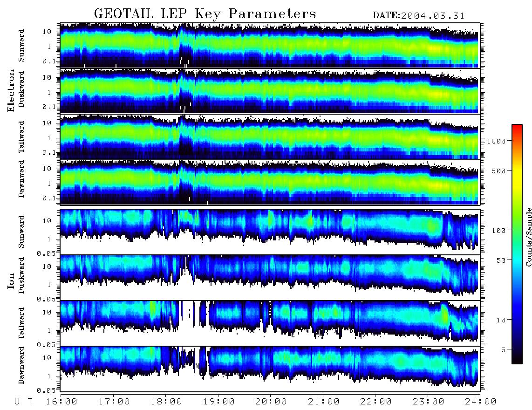Select the Electron Dawnward panel label
Screen dimensions: 532x410
point(21,179)
